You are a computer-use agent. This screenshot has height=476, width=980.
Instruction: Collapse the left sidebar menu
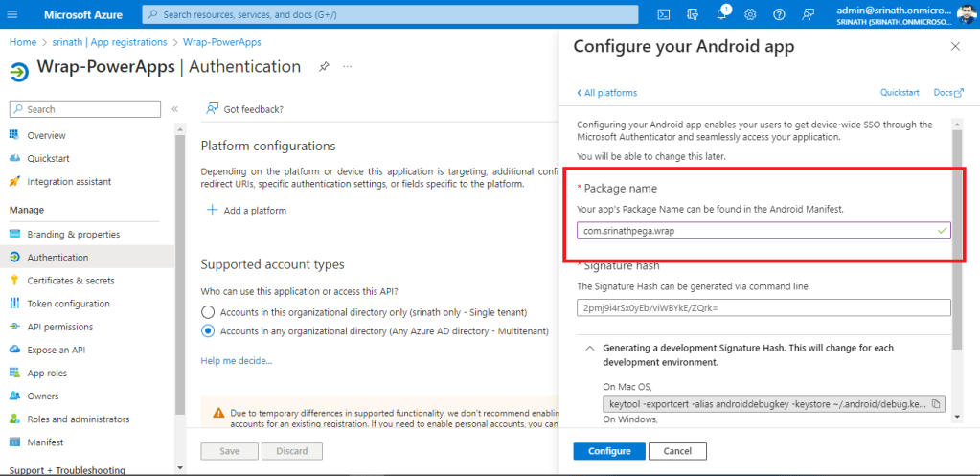(x=174, y=109)
